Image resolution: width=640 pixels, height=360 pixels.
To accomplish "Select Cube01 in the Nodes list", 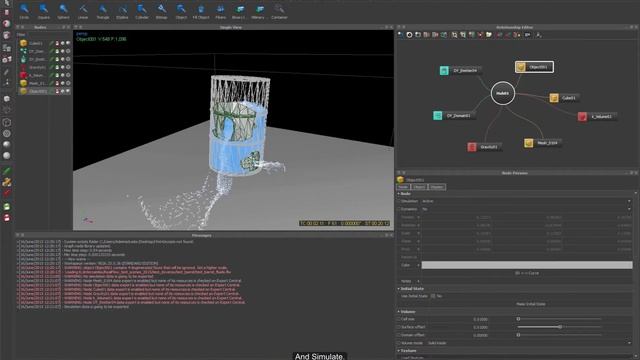I will pyautogui.click(x=36, y=43).
